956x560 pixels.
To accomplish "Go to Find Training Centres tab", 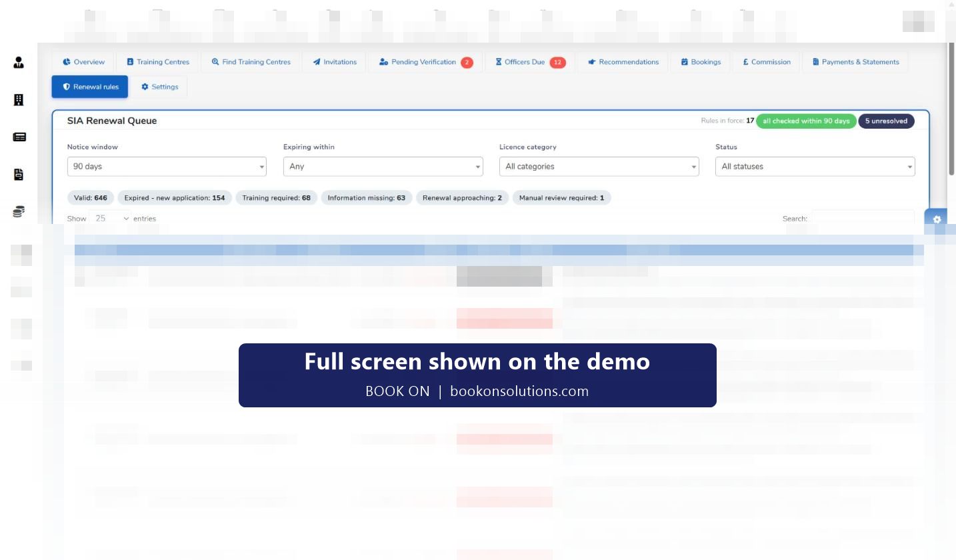I will pyautogui.click(x=251, y=62).
